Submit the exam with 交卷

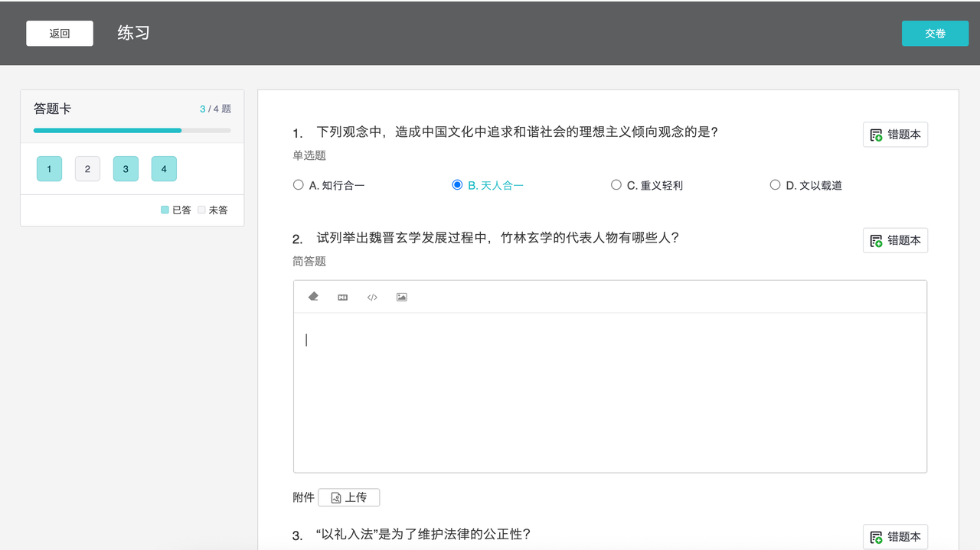click(x=935, y=34)
